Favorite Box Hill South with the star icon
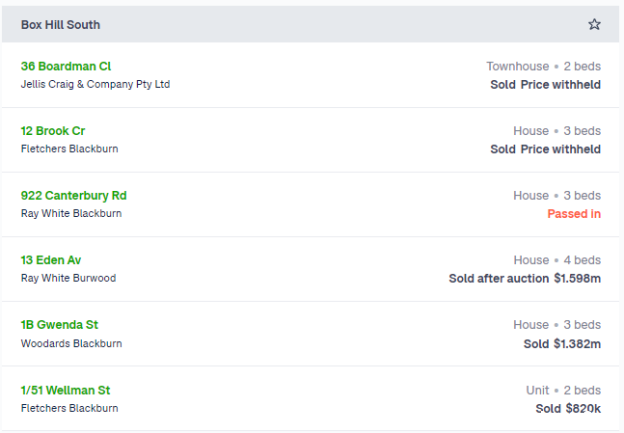 click(594, 24)
